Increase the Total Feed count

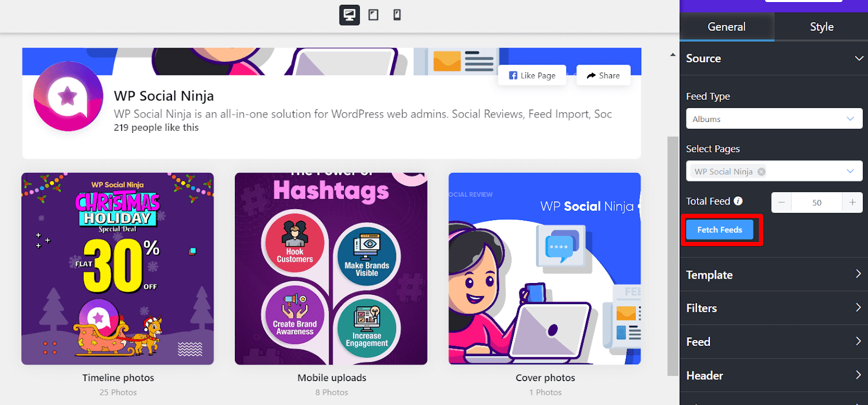coord(852,203)
